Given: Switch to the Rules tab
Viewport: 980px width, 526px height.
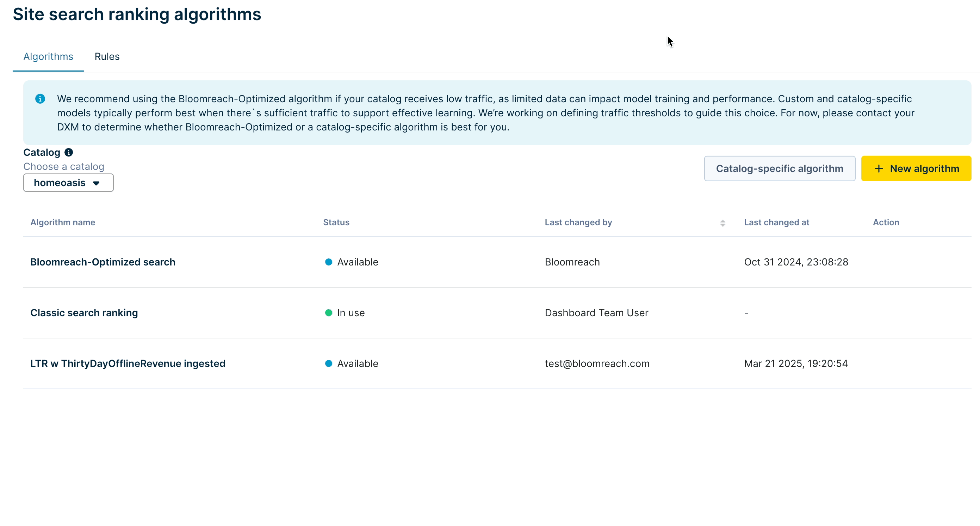Looking at the screenshot, I should coord(107,56).
